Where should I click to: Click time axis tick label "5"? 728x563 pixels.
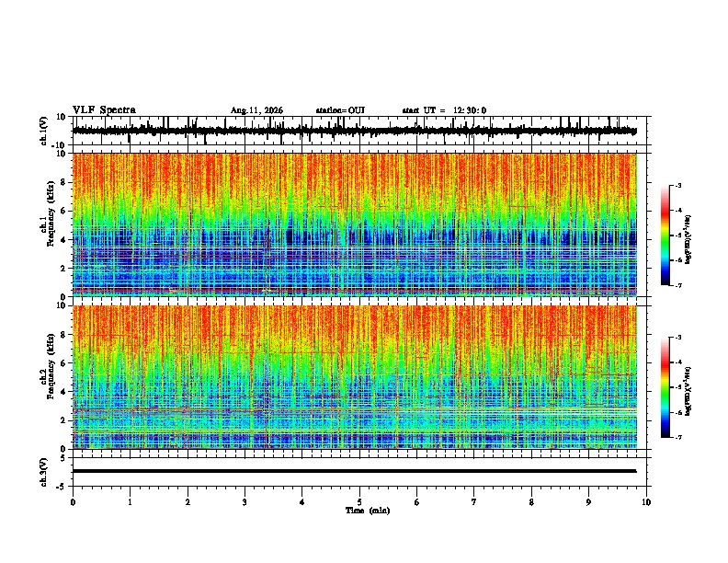point(359,502)
